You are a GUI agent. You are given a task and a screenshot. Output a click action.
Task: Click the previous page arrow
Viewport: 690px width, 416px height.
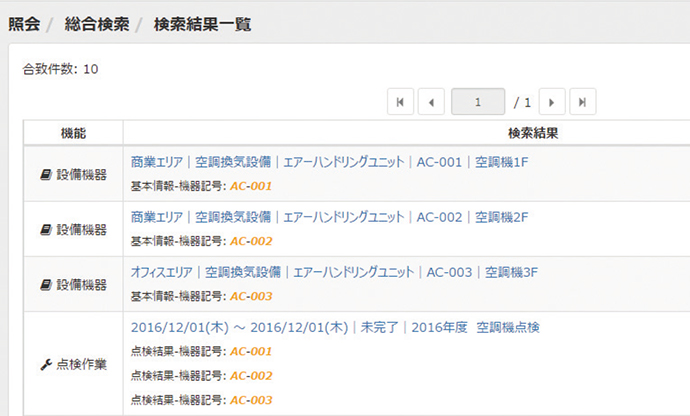tap(431, 101)
